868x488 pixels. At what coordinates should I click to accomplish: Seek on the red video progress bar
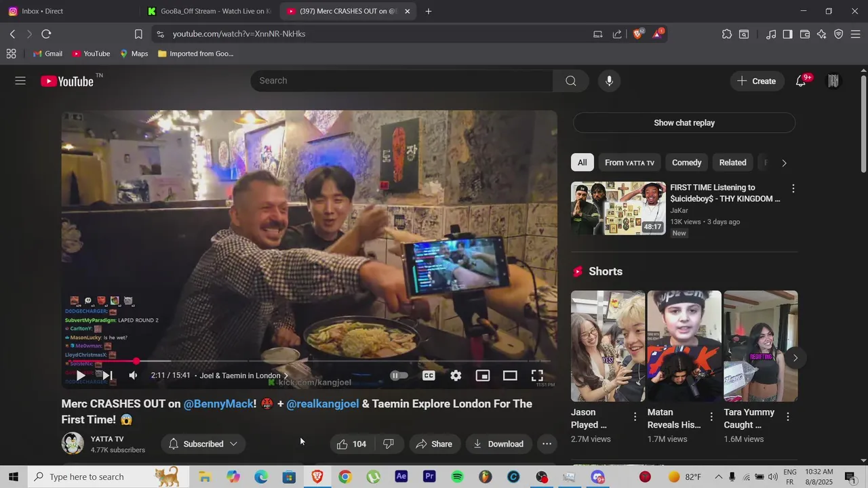(x=309, y=361)
